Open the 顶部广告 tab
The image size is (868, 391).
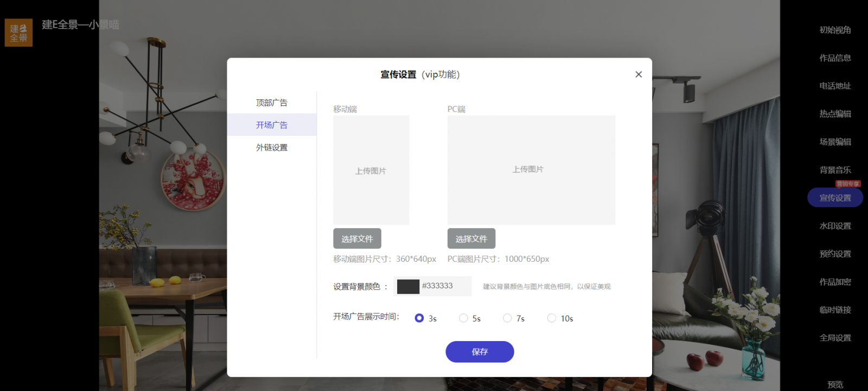(x=272, y=103)
